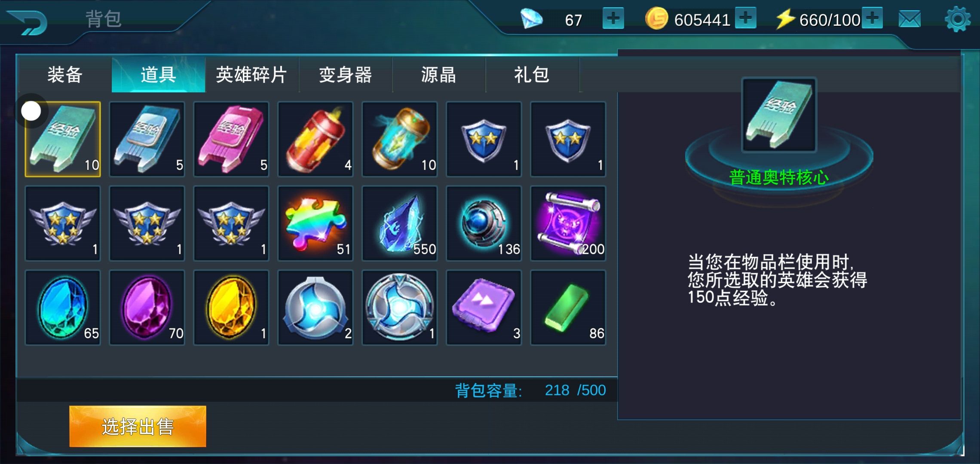This screenshot has width=980, height=464.
Task: Select the yellow gem item
Action: [231, 308]
